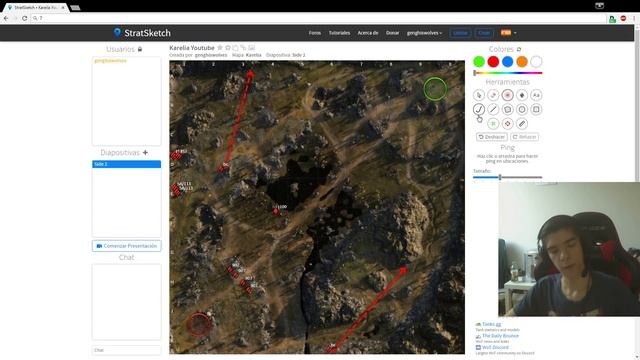Pick the white color swatch
Image resolution: width=640 pixels, height=360 pixels.
[536, 62]
